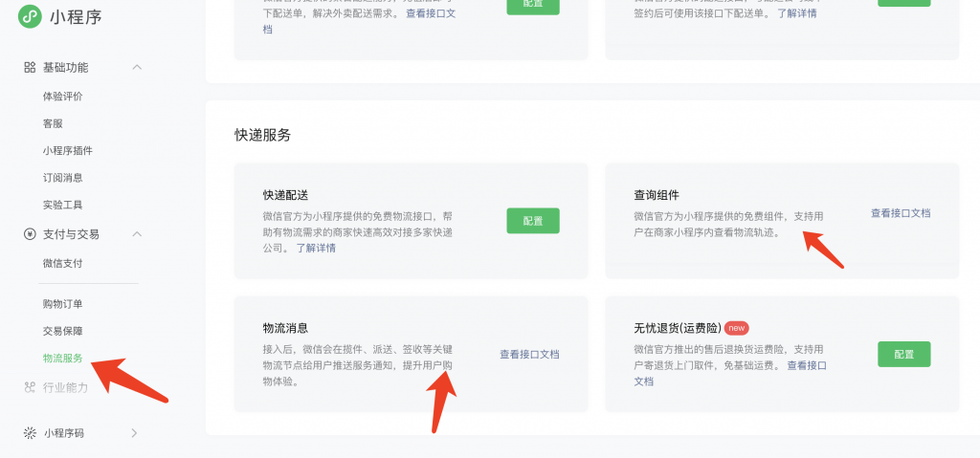Click the 行业能力 icon in sidebar
Viewport: 980px width, 458px height.
pos(30,387)
